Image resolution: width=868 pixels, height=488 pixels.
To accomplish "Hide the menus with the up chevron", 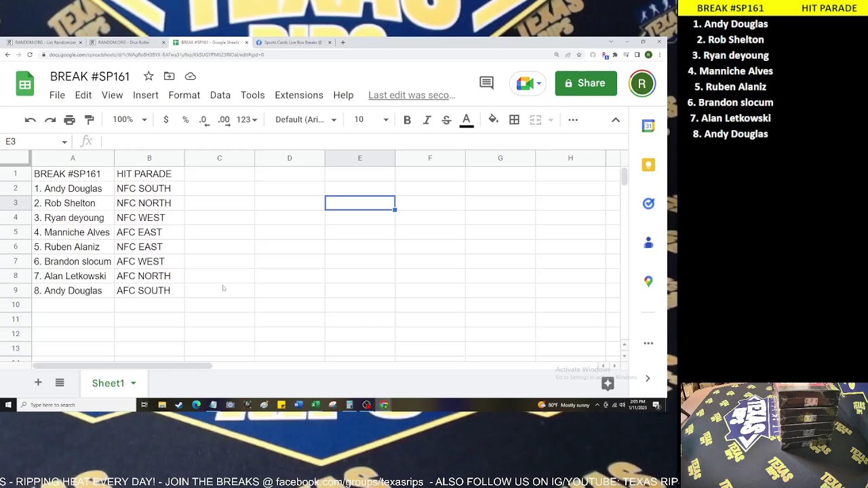I will click(x=615, y=120).
